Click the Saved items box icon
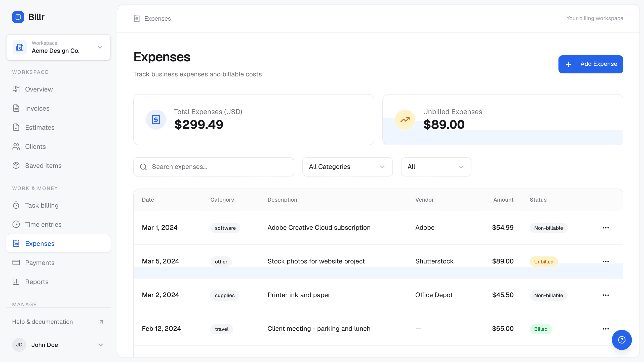 pos(16,165)
